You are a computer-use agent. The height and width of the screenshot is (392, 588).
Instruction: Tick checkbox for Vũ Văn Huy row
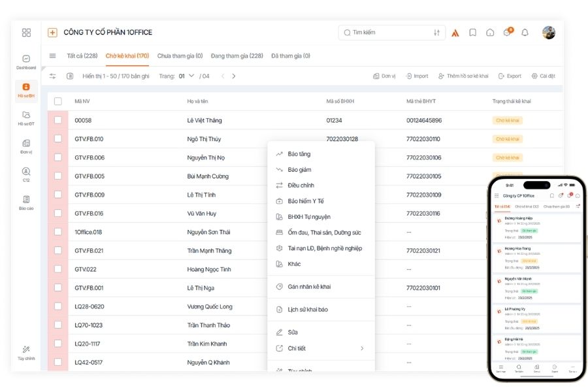point(58,213)
